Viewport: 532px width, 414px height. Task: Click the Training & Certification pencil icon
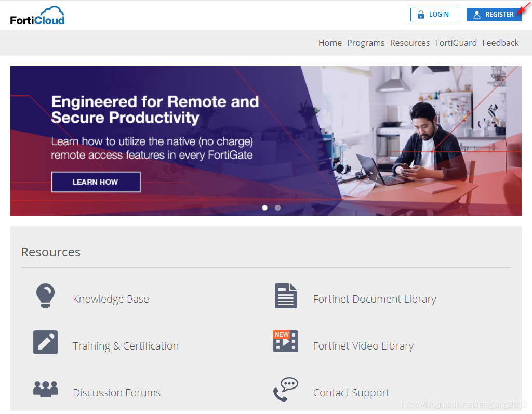pos(46,342)
